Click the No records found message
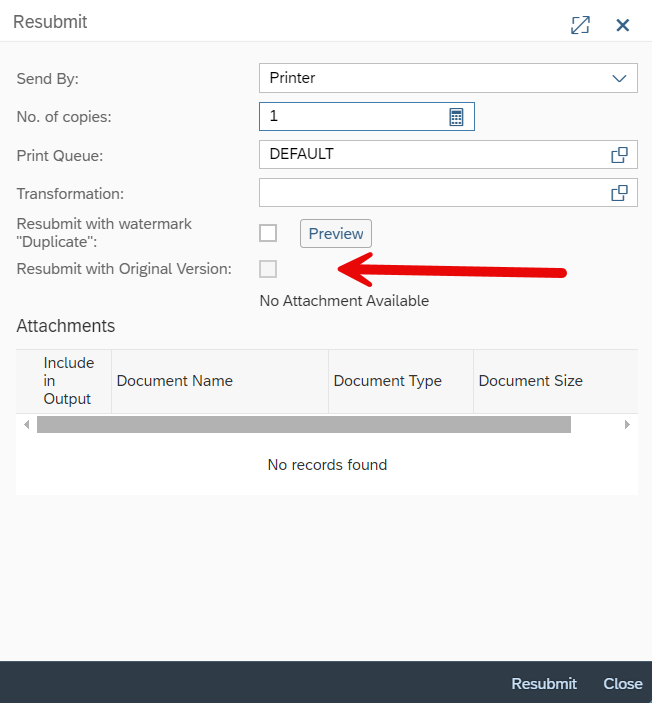The image size is (652, 703). tap(327, 465)
